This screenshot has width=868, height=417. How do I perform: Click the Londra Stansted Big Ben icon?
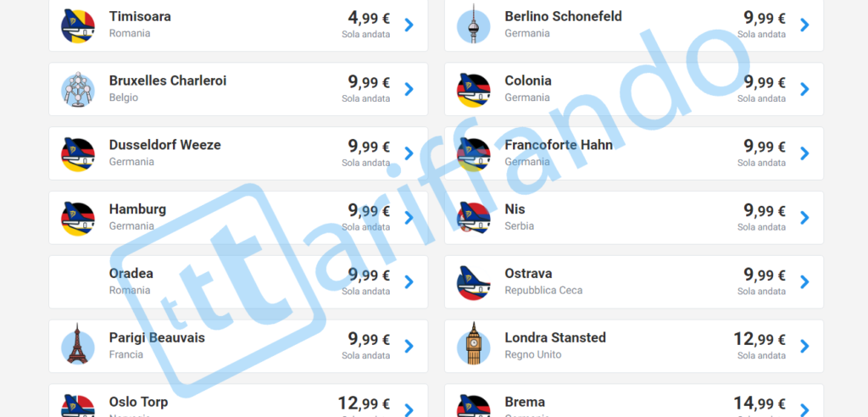(x=474, y=346)
